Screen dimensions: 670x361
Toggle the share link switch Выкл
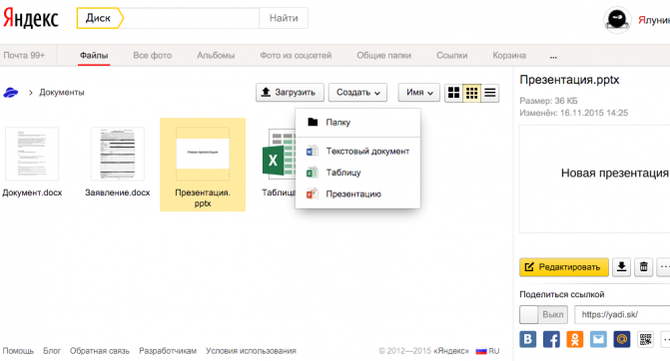544,315
